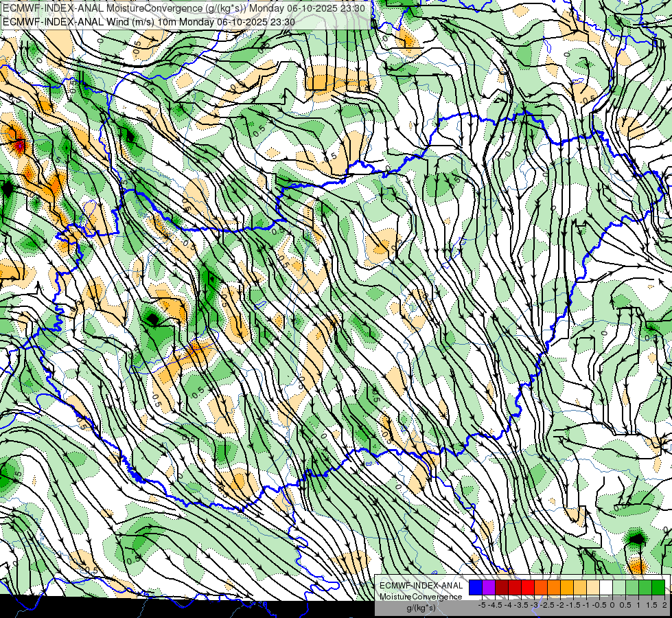Click the '1.5' tick label on legend scale
The image size is (672, 618).
click(651, 605)
